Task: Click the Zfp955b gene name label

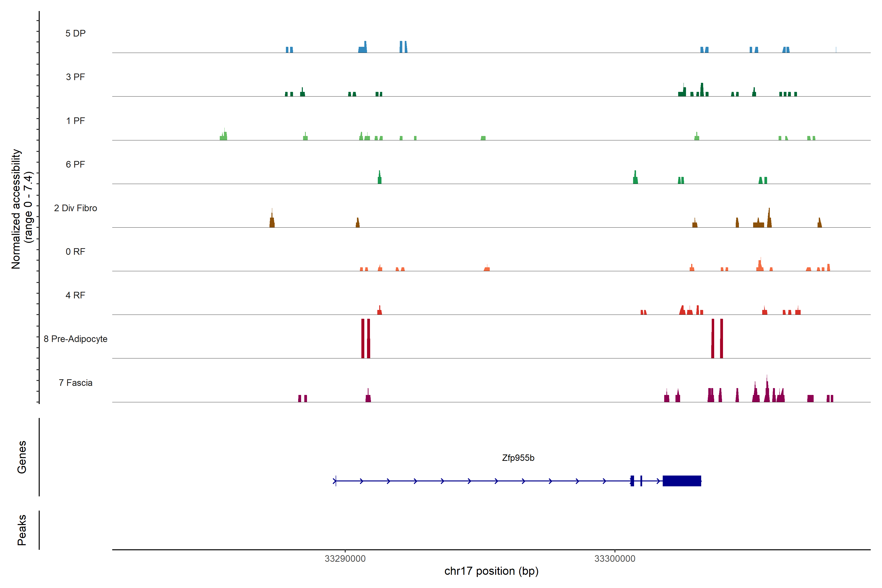Action: (x=518, y=458)
